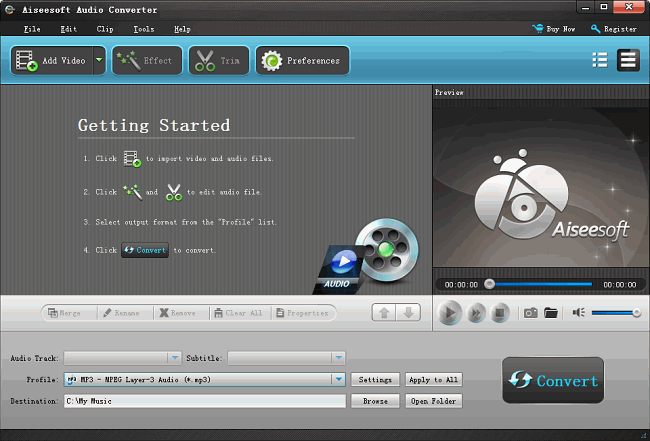Click the large Convert button
Image resolution: width=650 pixels, height=441 pixels.
[553, 380]
